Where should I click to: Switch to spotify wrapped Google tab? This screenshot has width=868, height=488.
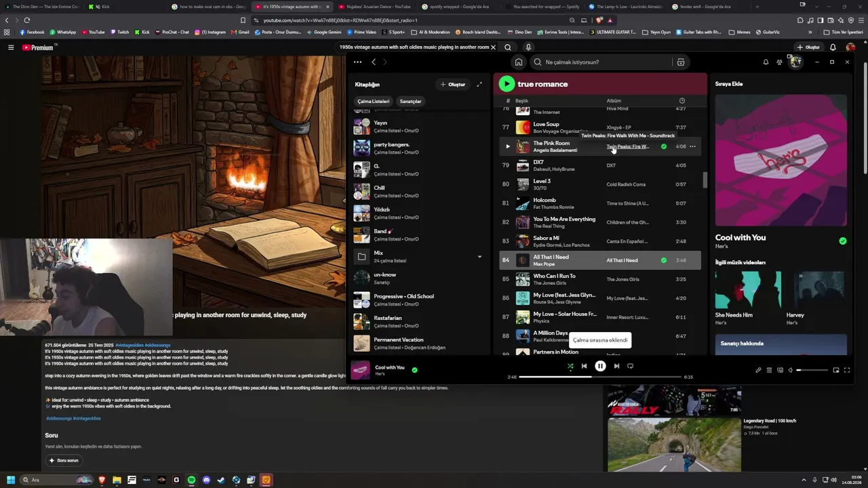457,7
